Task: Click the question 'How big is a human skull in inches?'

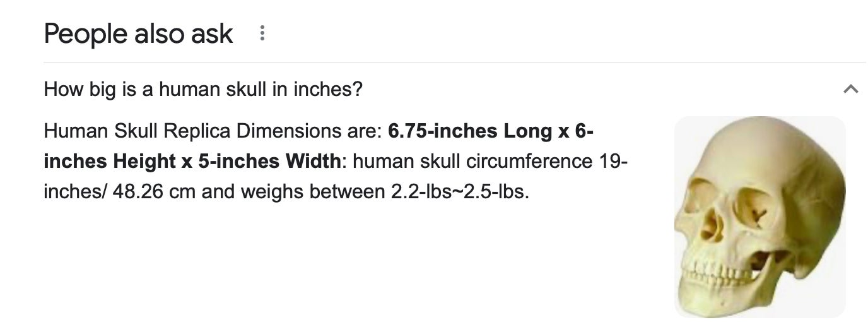Action: (203, 89)
